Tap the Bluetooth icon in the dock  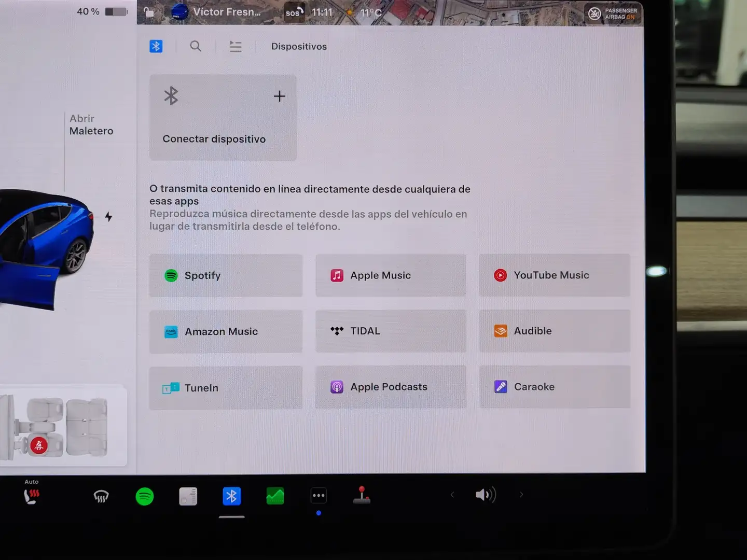pos(231,496)
